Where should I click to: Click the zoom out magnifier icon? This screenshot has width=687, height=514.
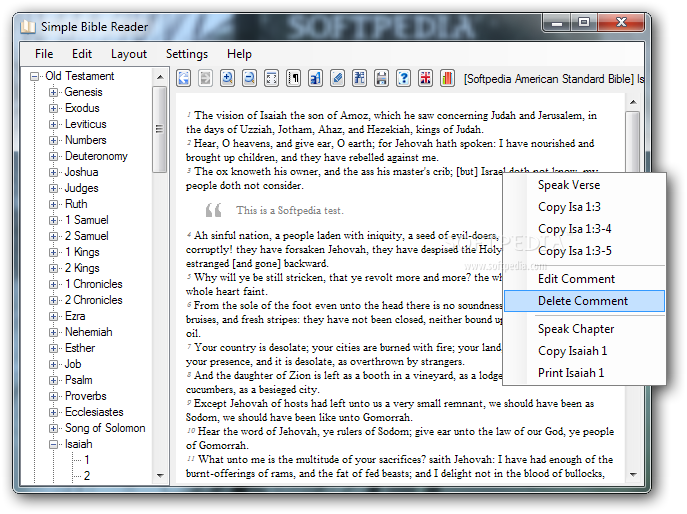point(249,78)
